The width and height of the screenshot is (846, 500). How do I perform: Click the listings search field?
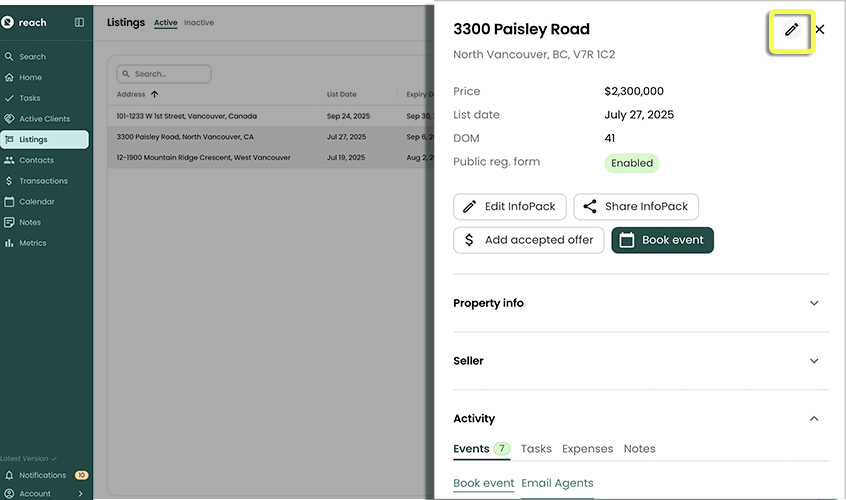pyautogui.click(x=165, y=74)
